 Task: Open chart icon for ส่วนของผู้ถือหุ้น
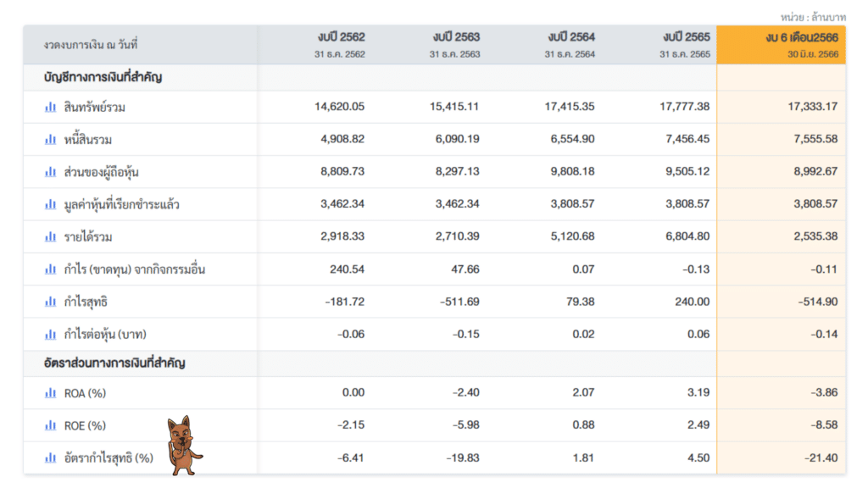click(x=51, y=172)
